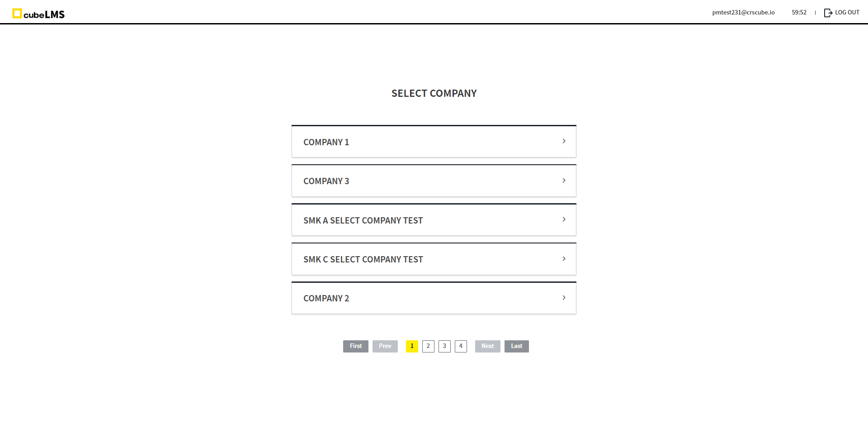This screenshot has width=868, height=424.
Task: Go to the First page
Action: click(356, 346)
